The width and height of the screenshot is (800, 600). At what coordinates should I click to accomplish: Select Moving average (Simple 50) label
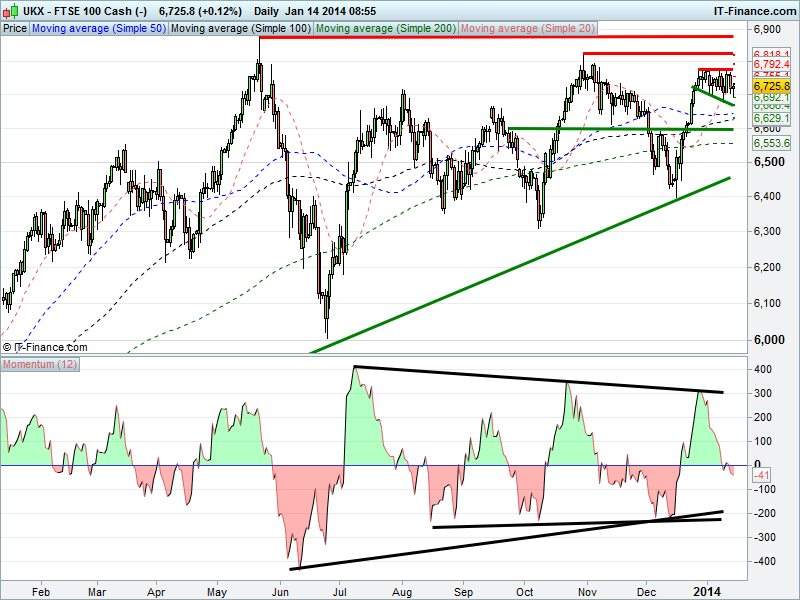click(99, 29)
